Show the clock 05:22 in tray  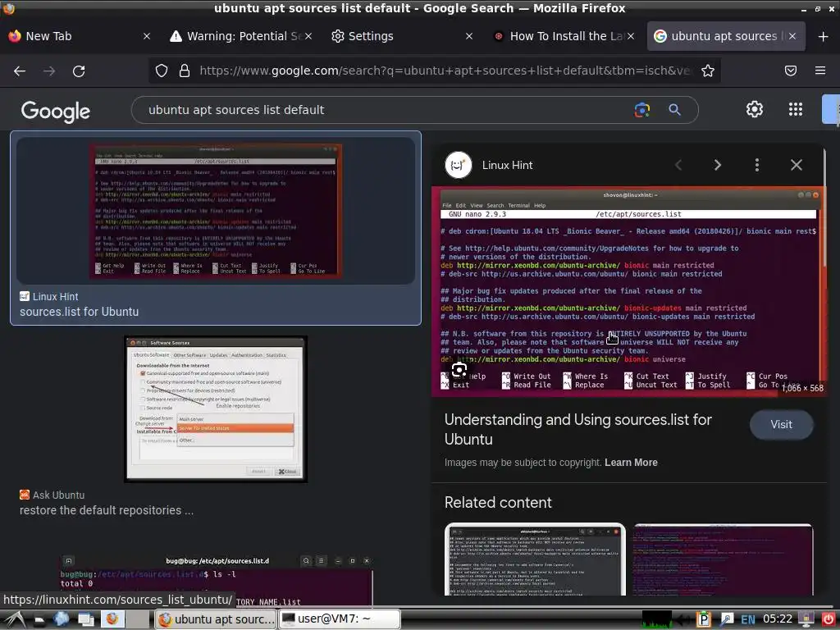tap(778, 619)
